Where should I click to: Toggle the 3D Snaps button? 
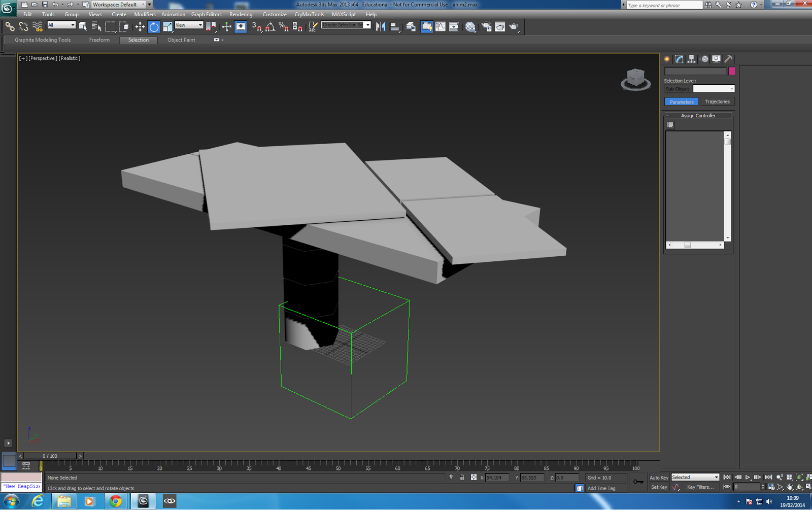tap(257, 26)
